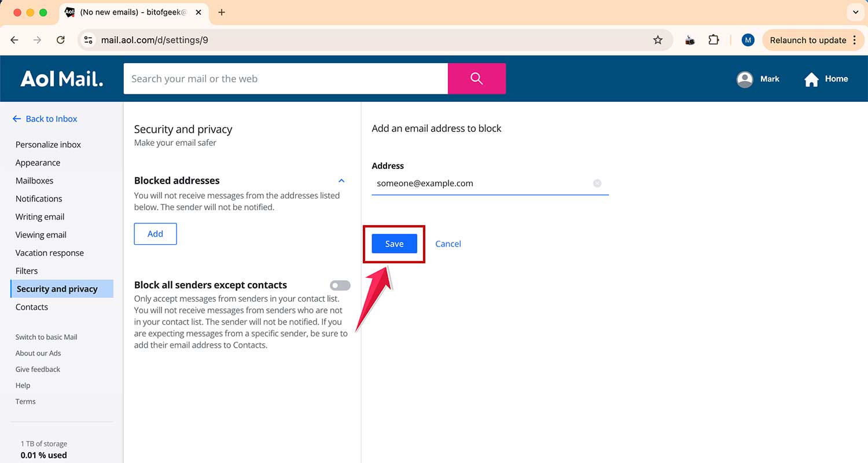Save the blocked email address

(394, 244)
